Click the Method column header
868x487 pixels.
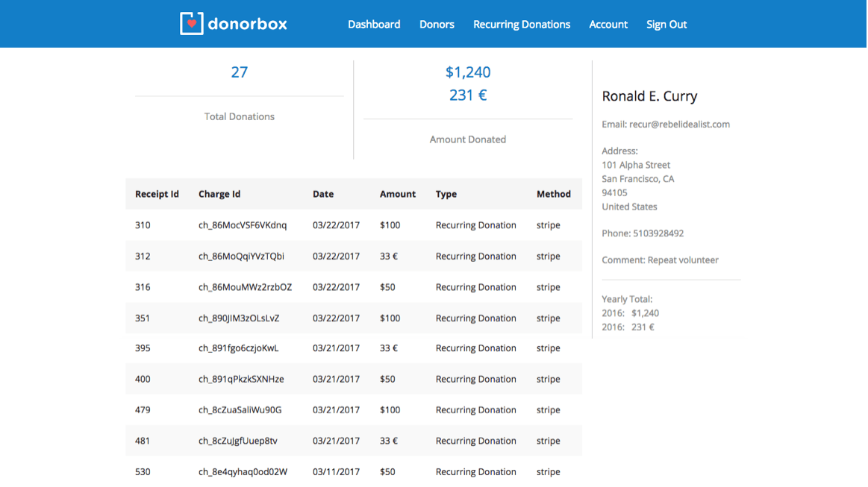pyautogui.click(x=553, y=194)
